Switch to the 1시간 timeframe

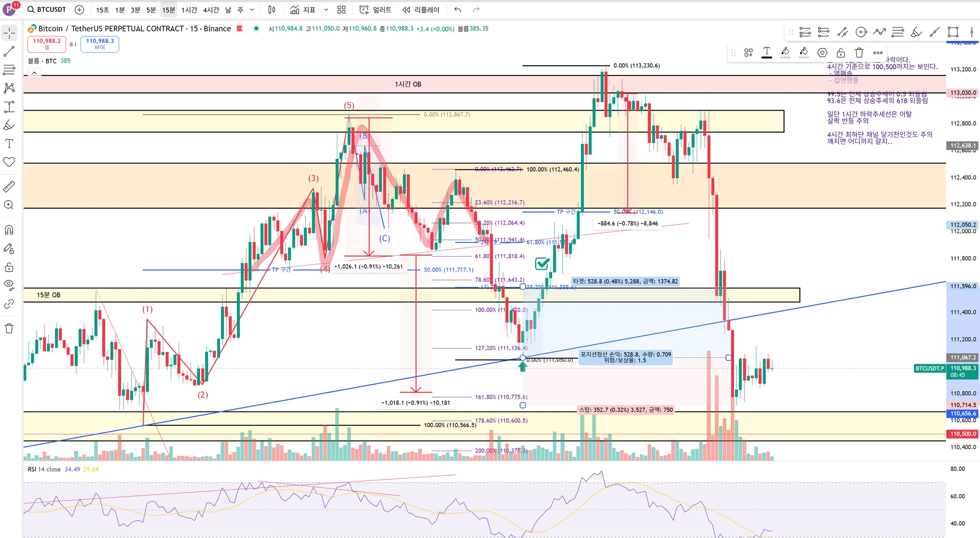(189, 10)
